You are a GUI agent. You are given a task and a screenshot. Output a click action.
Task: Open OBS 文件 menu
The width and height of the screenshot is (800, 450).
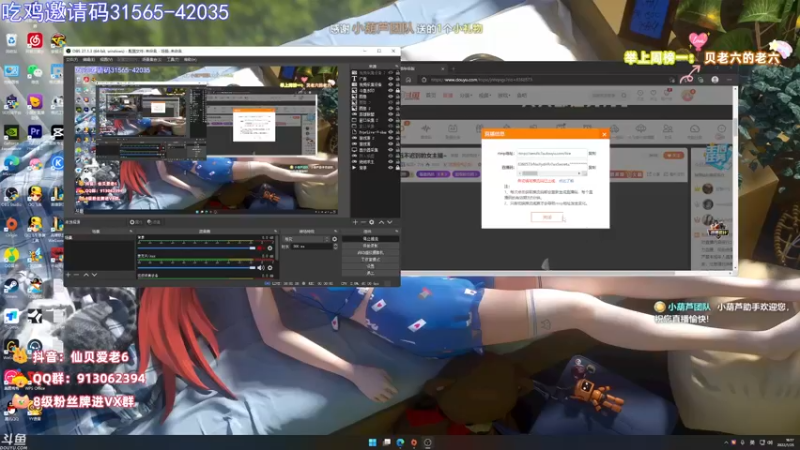coord(72,60)
